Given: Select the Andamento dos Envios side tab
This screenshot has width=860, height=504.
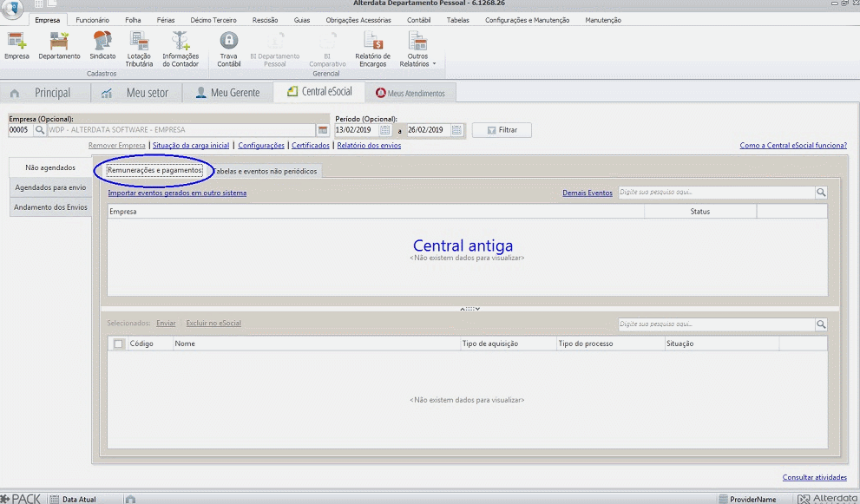Looking at the screenshot, I should click(50, 207).
